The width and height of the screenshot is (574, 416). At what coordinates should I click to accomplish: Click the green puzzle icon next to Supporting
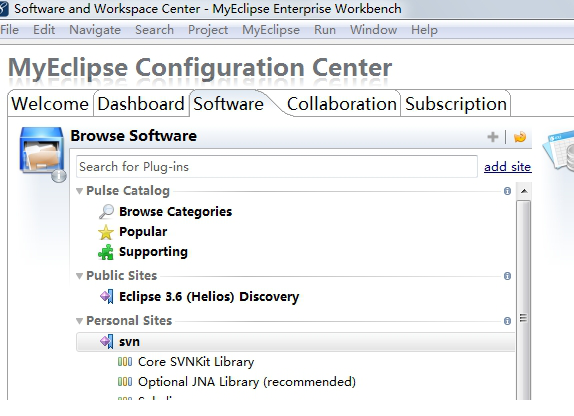pyautogui.click(x=106, y=252)
